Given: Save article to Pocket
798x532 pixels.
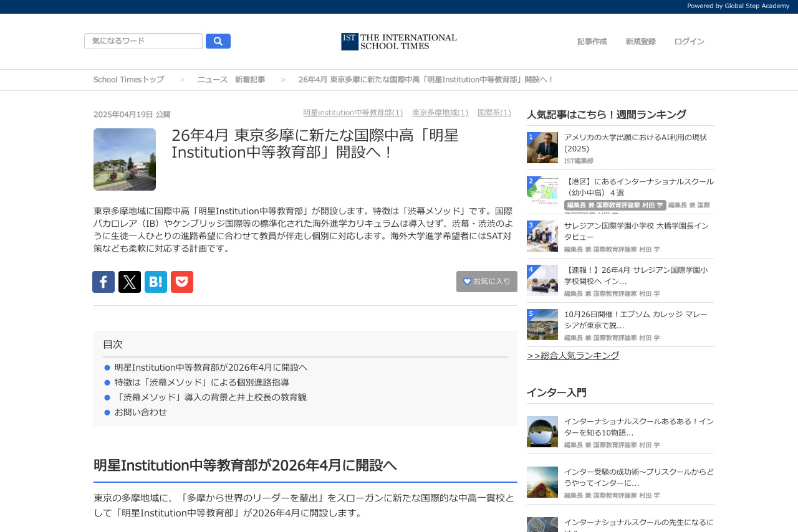Looking at the screenshot, I should (182, 282).
